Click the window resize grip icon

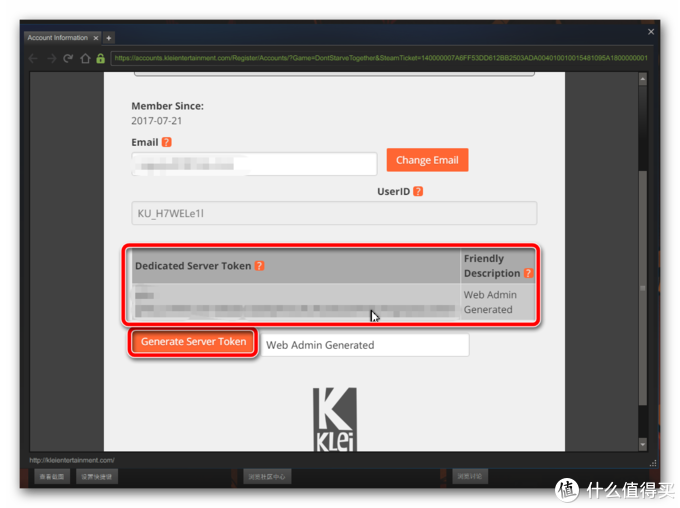652,463
